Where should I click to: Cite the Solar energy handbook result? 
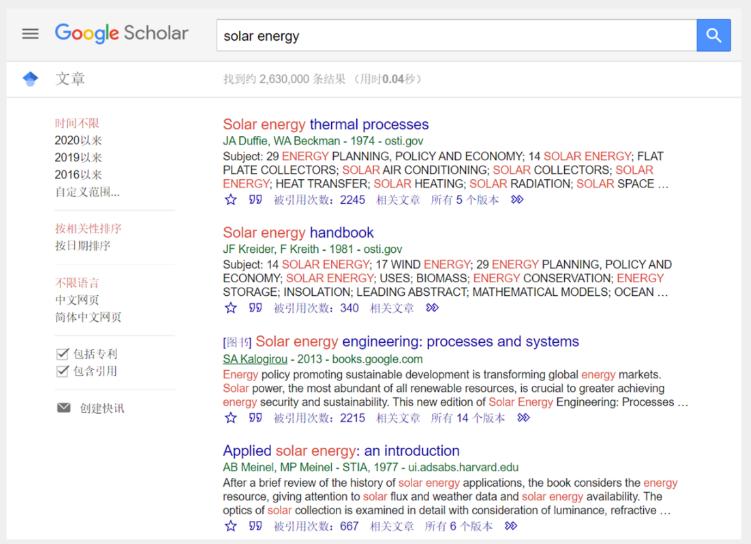tap(255, 308)
